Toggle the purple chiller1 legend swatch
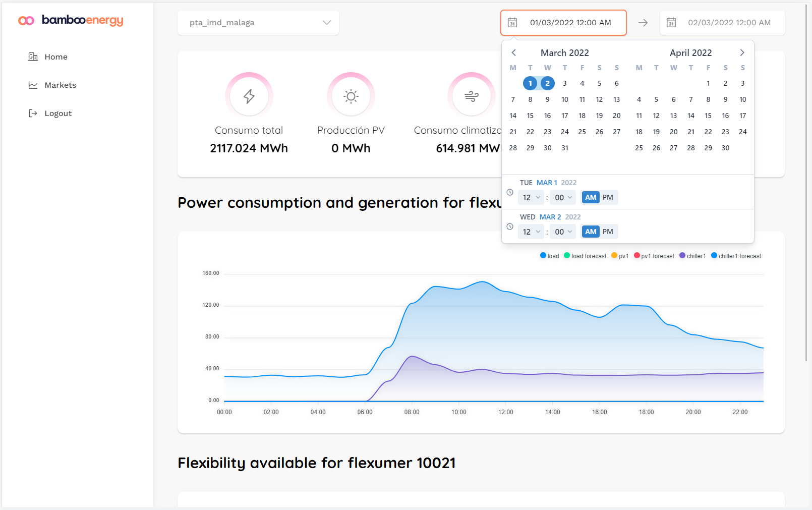The width and height of the screenshot is (812, 510). pyautogui.click(x=682, y=256)
